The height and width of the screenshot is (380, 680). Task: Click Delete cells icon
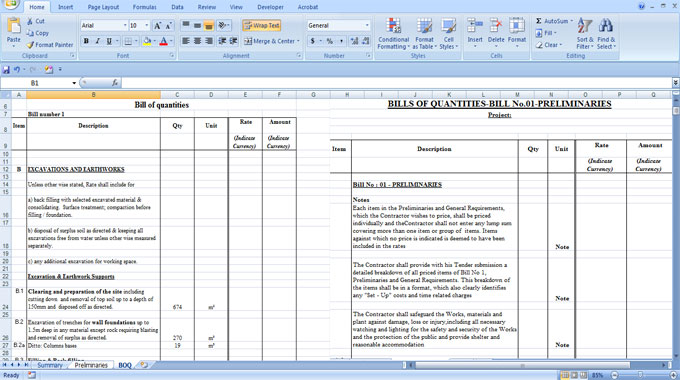[496, 25]
